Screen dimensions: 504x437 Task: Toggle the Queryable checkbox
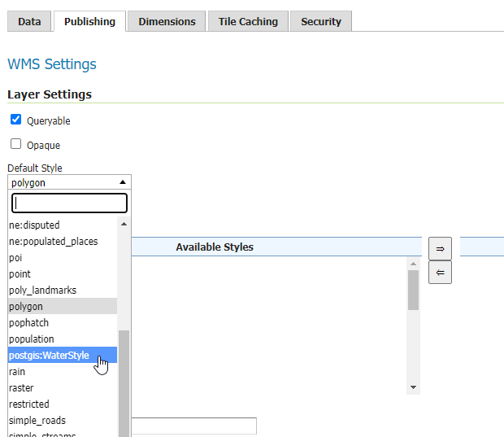click(x=15, y=120)
